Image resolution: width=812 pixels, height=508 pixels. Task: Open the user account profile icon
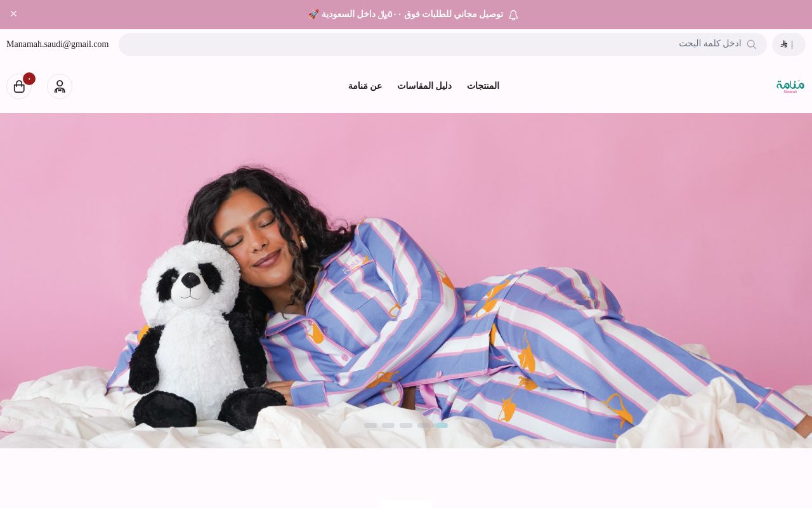click(60, 86)
